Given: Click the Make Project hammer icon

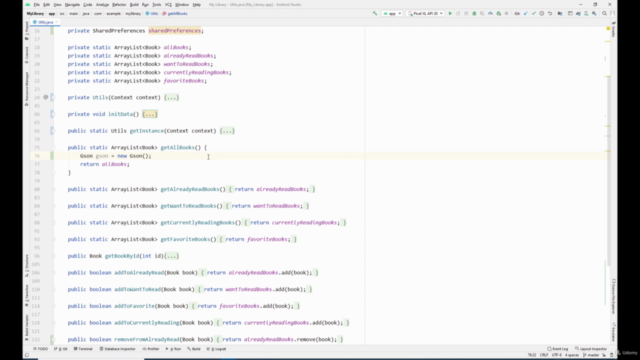Looking at the screenshot, I should pos(375,13).
